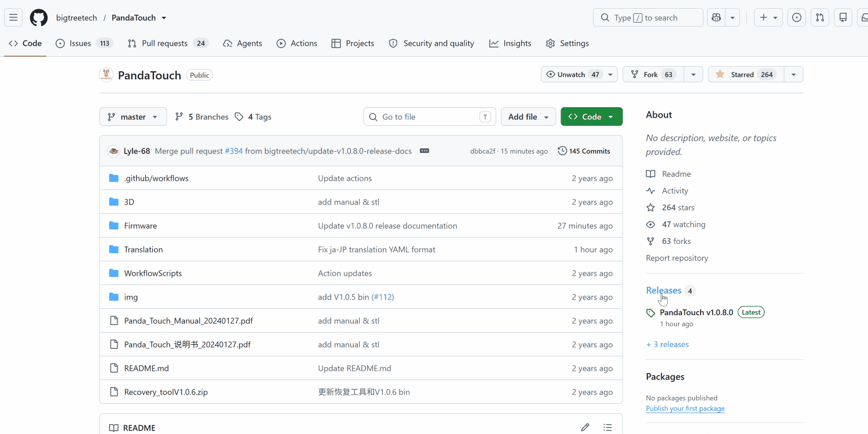This screenshot has height=434, width=868.
Task: Click the release tag icon beside PandaTouch v1.0.8.0
Action: click(651, 313)
